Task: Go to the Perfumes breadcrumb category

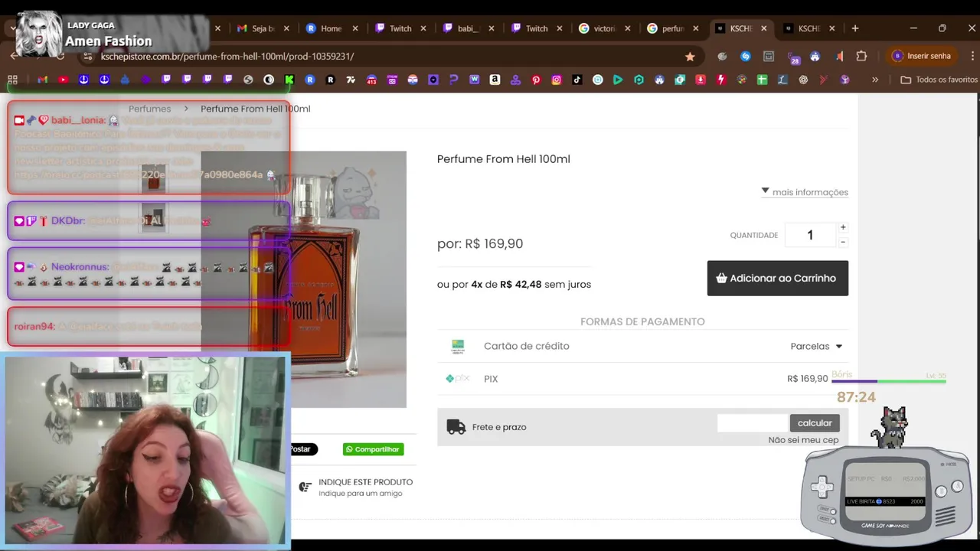Action: (x=149, y=109)
